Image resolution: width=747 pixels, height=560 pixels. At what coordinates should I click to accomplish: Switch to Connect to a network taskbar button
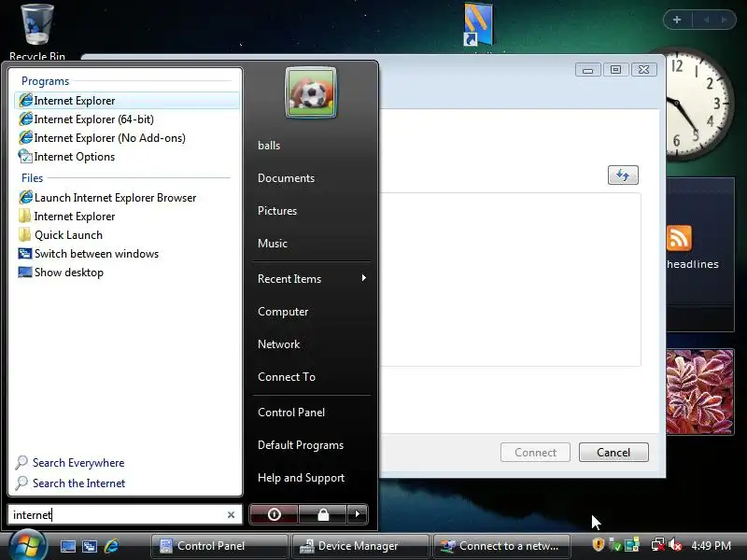(501, 546)
